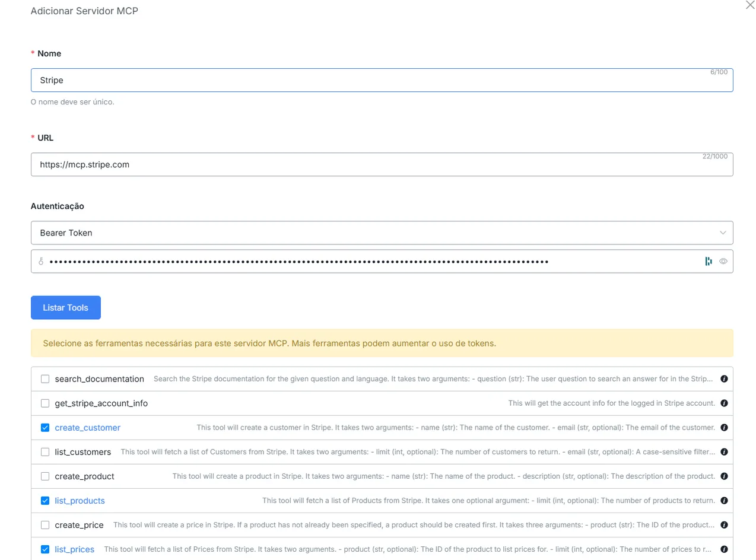Image resolution: width=756 pixels, height=560 pixels.
Task: Uncheck the create_customer tool
Action: pyautogui.click(x=45, y=428)
